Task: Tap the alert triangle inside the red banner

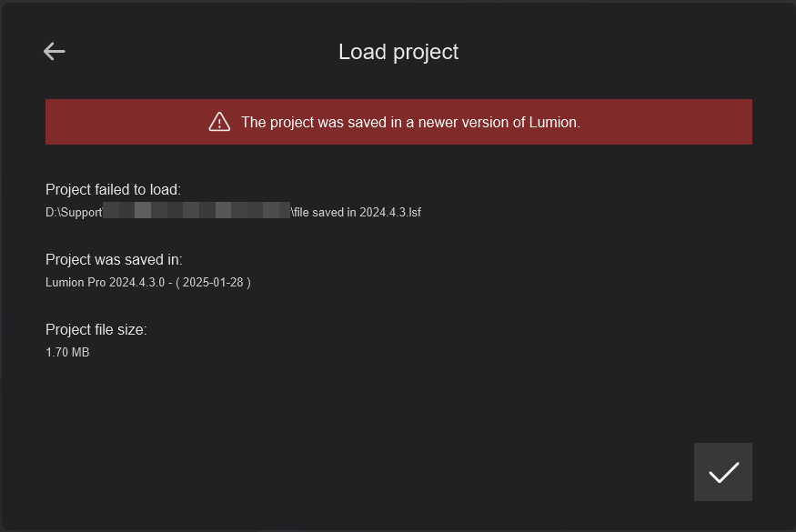Action: (218, 121)
